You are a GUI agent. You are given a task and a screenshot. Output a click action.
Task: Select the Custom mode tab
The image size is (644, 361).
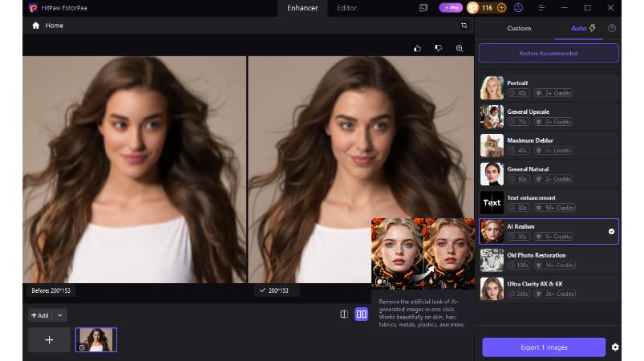(x=519, y=28)
